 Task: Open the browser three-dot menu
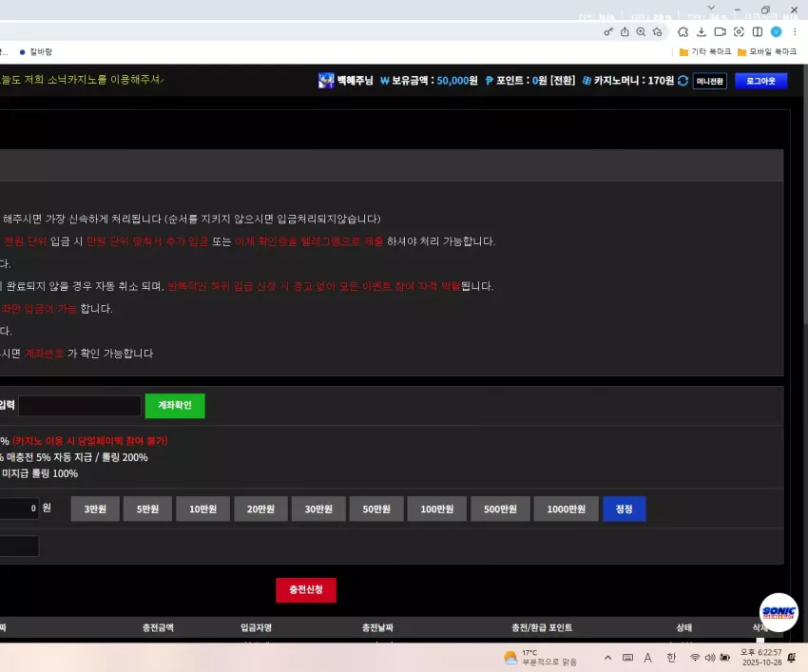[x=795, y=32]
